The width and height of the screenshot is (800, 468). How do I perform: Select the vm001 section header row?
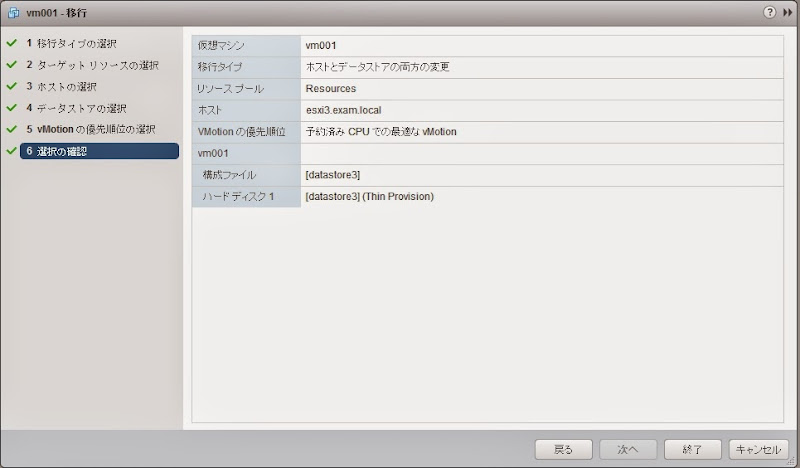[x=488, y=154]
